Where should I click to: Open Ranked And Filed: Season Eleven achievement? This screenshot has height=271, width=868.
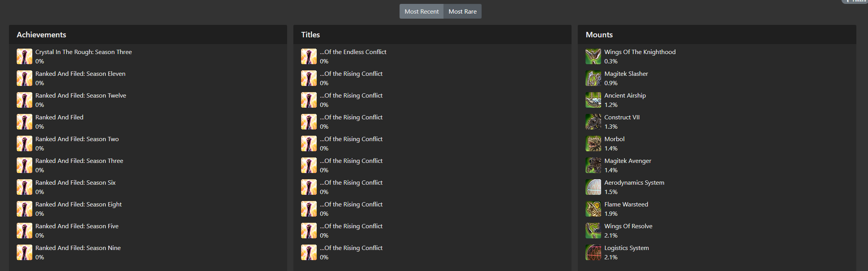point(80,74)
